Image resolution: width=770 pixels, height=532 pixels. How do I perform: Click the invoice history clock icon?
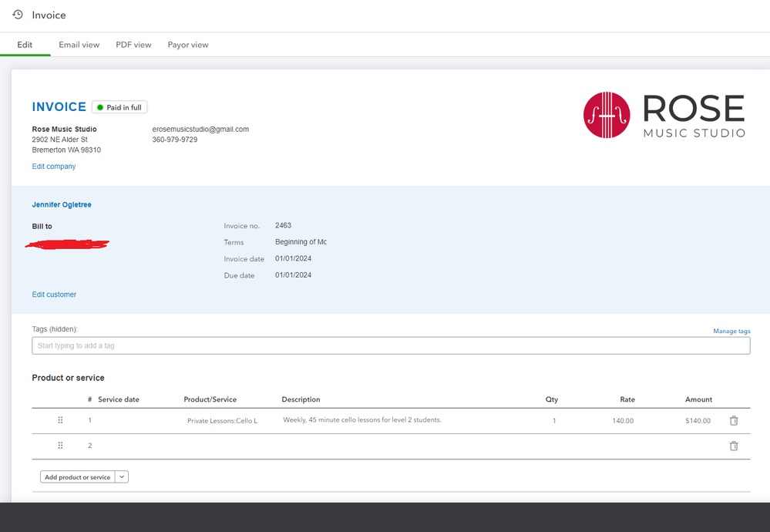17,14
